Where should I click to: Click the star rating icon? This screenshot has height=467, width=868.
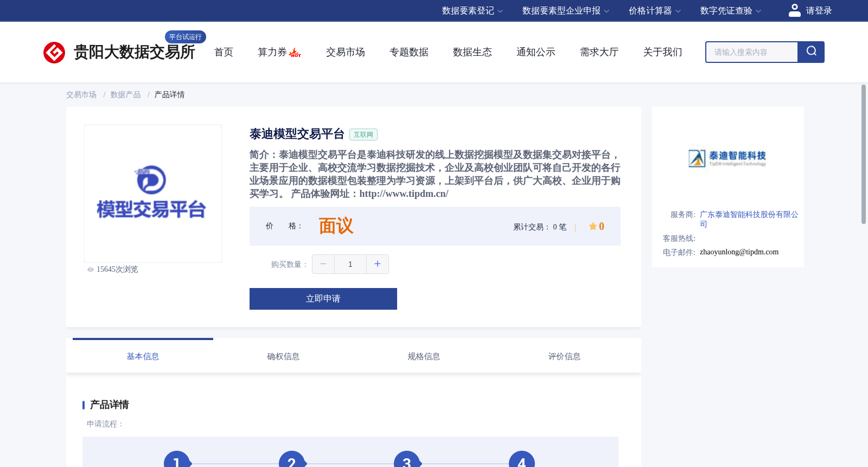[x=593, y=226]
